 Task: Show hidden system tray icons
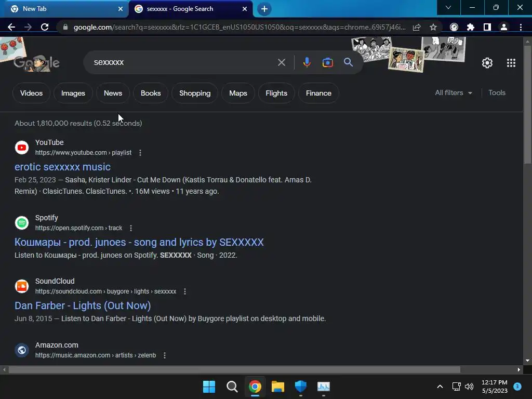[x=440, y=387]
